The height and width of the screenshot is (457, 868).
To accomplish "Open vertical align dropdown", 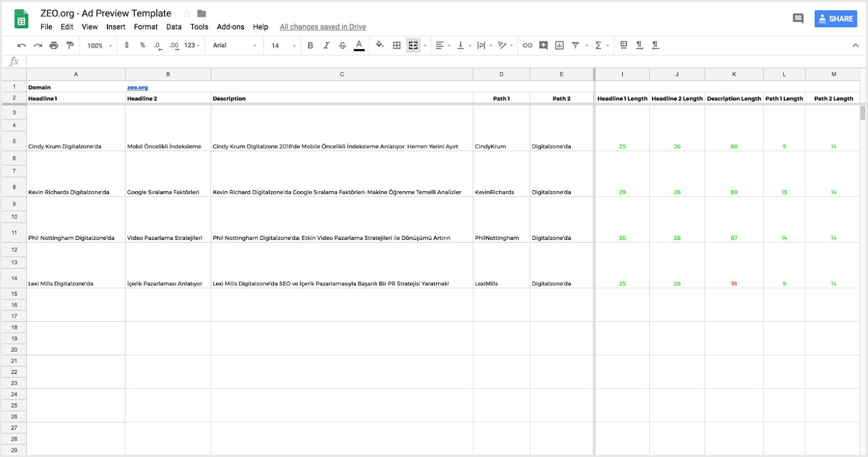I will click(464, 46).
